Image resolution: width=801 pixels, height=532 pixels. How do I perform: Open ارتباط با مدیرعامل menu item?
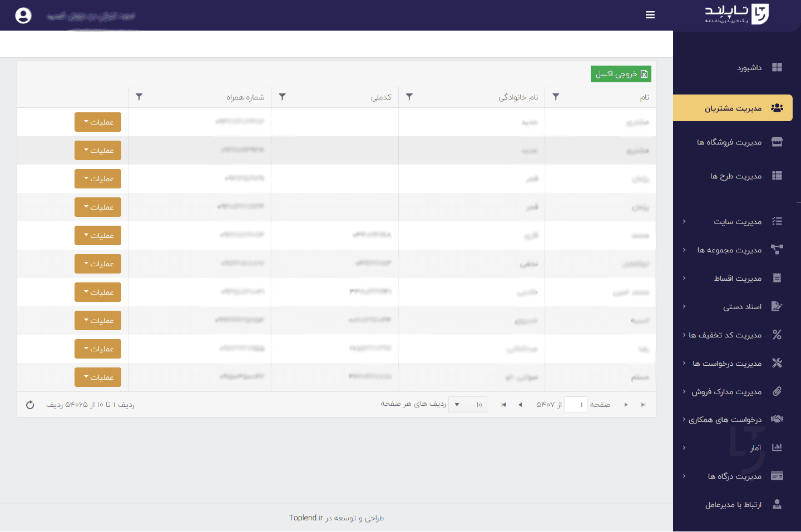tap(733, 505)
